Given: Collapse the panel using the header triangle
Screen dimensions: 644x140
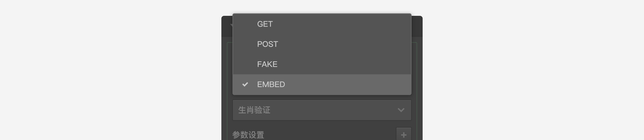Looking at the screenshot, I should tap(231, 25).
